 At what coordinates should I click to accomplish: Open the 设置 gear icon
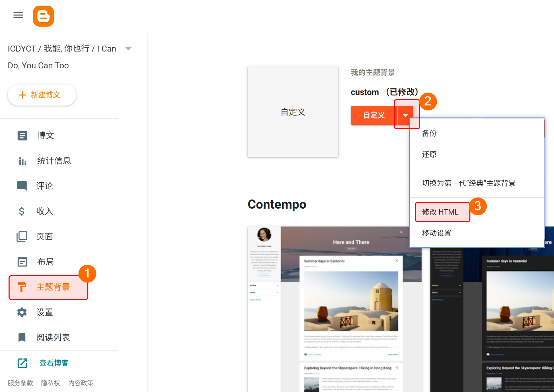[x=22, y=312]
